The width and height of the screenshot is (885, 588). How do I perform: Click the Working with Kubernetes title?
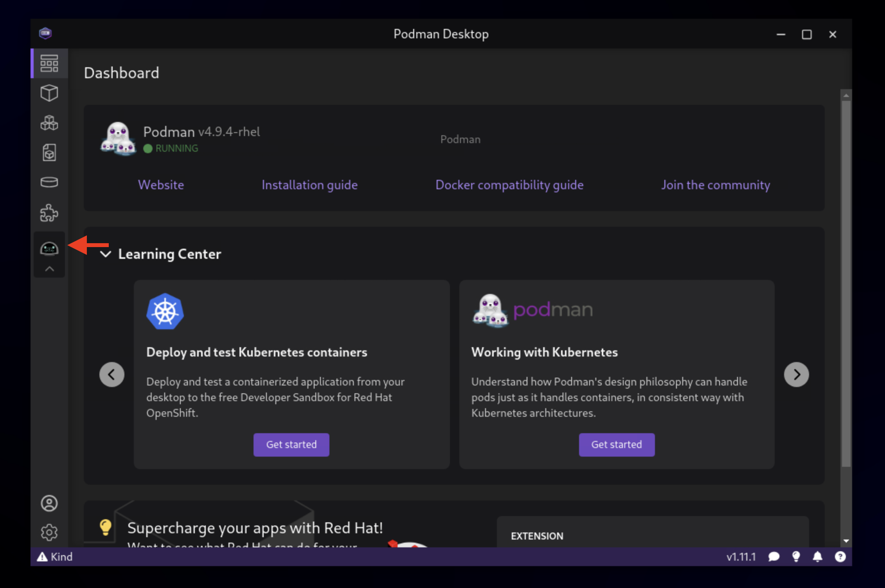click(x=545, y=352)
